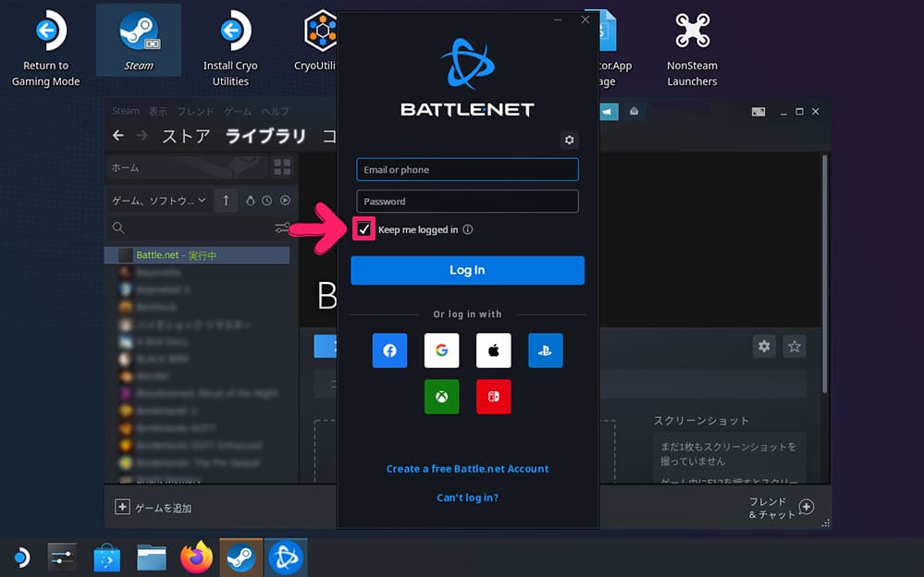Open Dolphin file manager from taskbar
This screenshot has height=577, width=924.
pyautogui.click(x=152, y=557)
